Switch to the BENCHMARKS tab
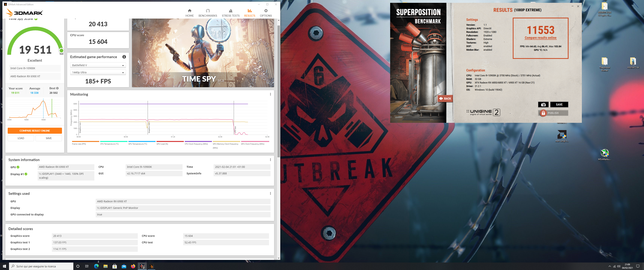This screenshot has height=270, width=644. (208, 13)
